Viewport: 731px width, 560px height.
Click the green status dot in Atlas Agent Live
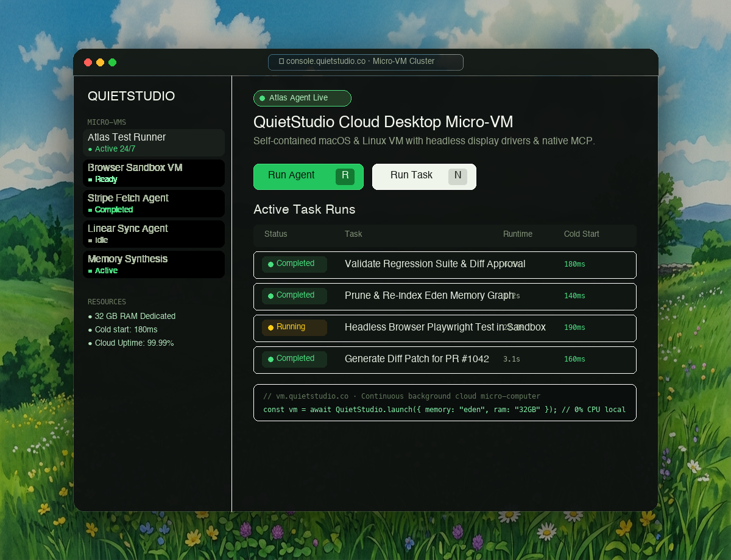tap(263, 98)
